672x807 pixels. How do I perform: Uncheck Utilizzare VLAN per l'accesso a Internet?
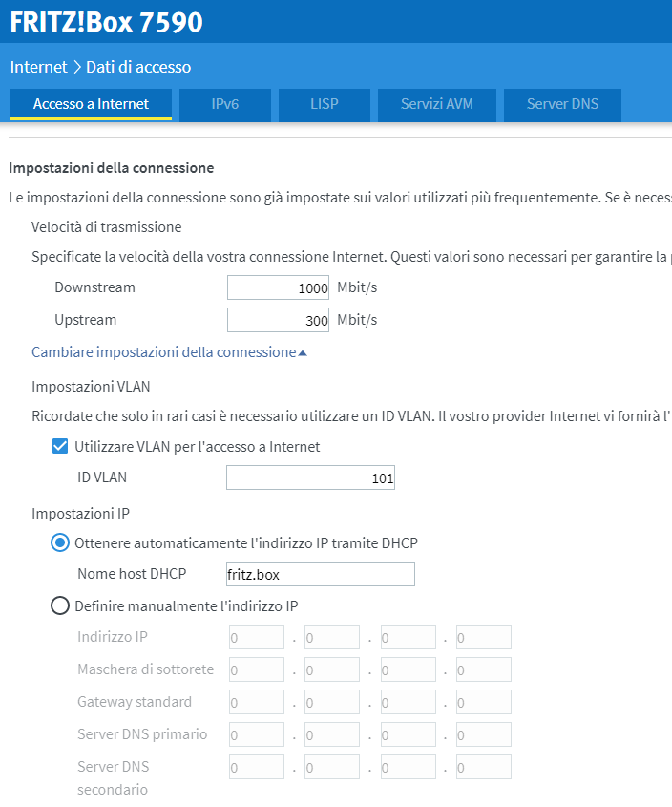point(60,446)
